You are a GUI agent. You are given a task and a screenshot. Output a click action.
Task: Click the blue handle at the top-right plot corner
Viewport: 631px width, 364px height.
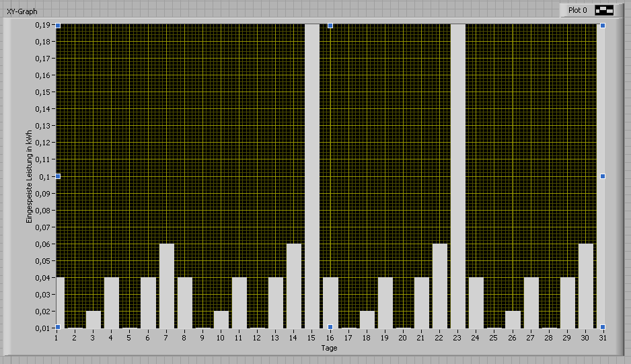[x=603, y=26]
